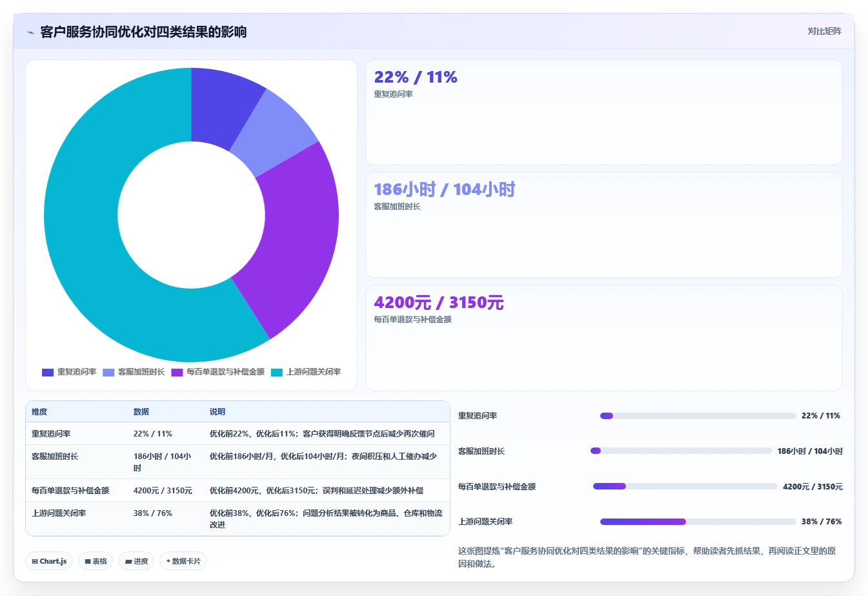868x596 pixels.
Task: Select the 22% / 11% metric card
Action: (x=604, y=112)
